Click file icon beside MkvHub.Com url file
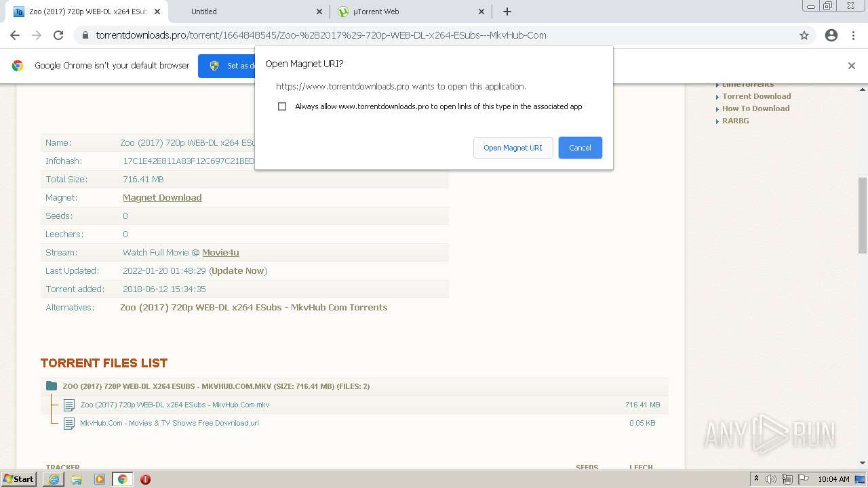Viewport: 868px width, 488px height. pos(68,424)
